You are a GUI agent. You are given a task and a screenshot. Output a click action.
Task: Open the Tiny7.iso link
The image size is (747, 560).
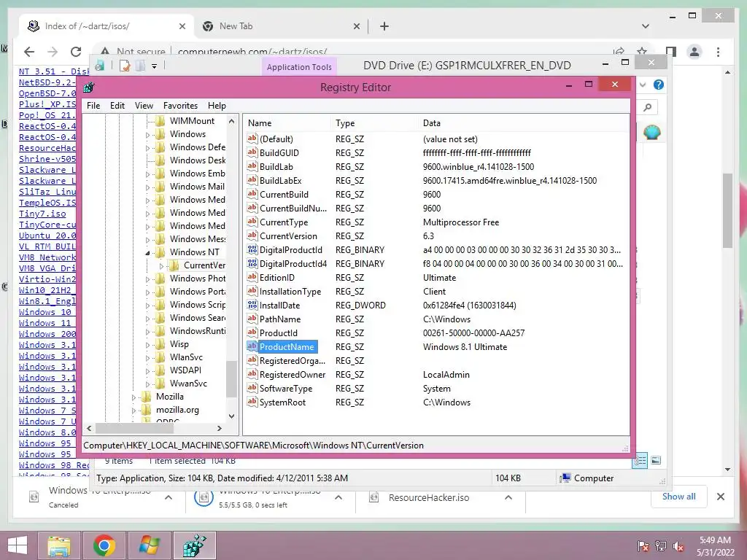click(x=42, y=214)
